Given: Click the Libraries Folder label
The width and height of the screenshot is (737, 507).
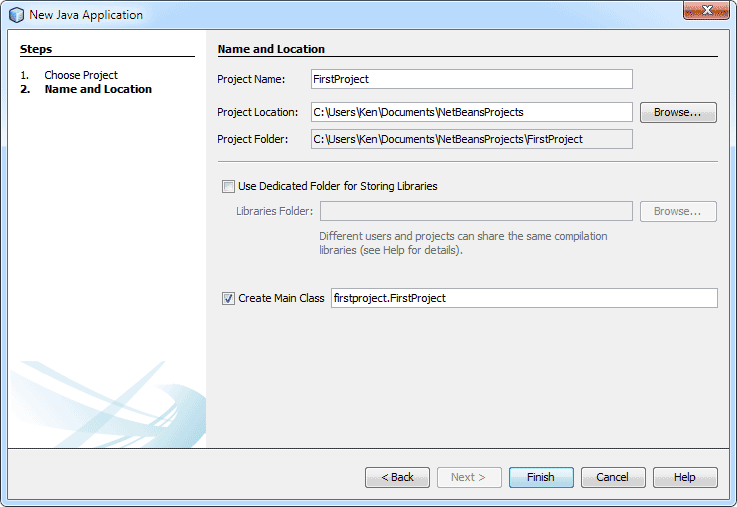Looking at the screenshot, I should [274, 211].
